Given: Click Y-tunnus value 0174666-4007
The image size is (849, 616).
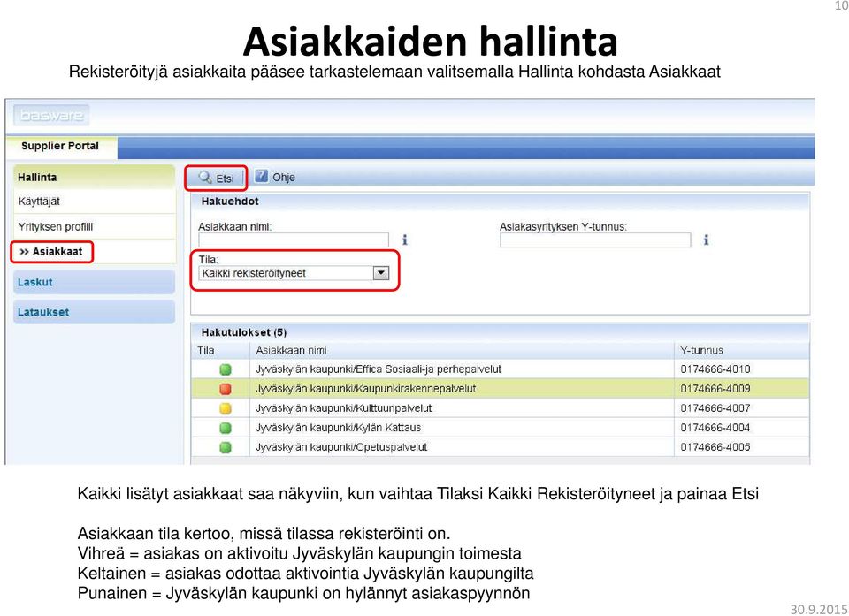Looking at the screenshot, I should [715, 408].
